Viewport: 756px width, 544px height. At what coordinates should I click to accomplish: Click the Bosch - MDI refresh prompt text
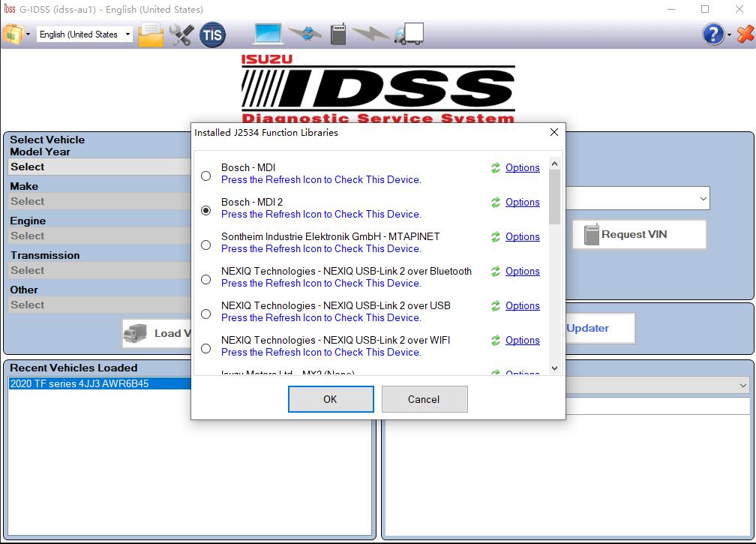(321, 180)
